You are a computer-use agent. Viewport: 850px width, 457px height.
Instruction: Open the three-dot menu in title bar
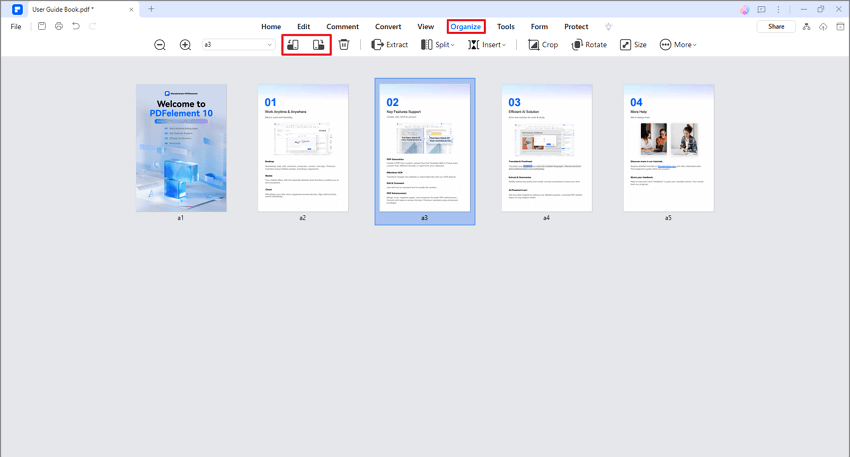coord(778,9)
